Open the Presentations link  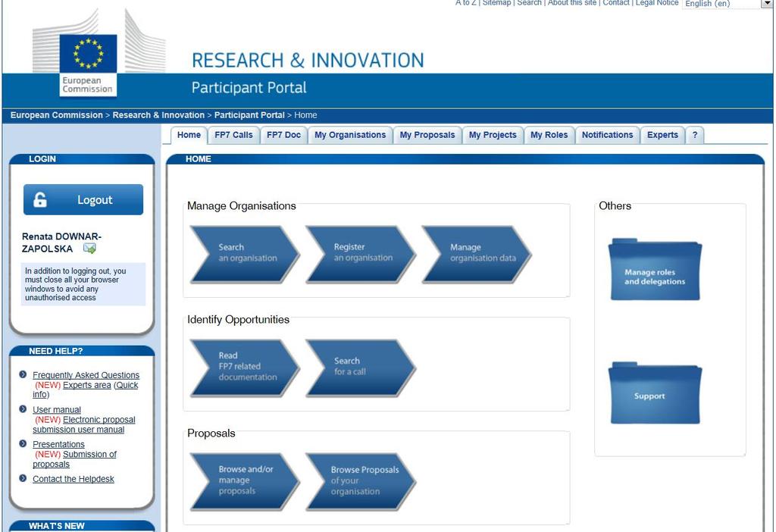[58, 444]
